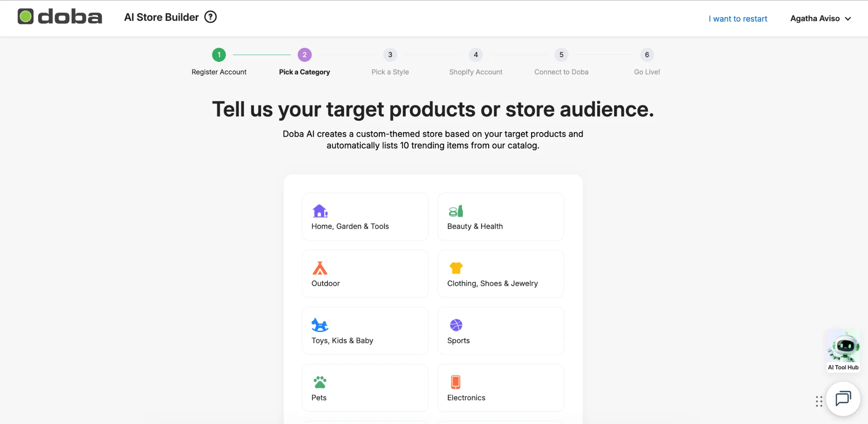Click the Beauty & Health bottles icon
Image resolution: width=868 pixels, height=424 pixels.
pos(456,211)
